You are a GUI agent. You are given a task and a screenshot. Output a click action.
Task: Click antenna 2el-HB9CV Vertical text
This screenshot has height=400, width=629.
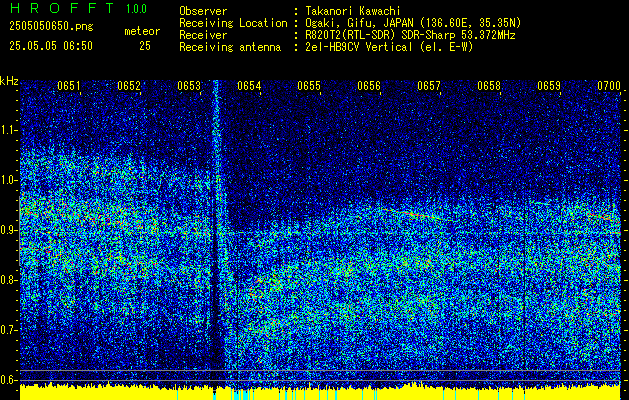click(389, 47)
